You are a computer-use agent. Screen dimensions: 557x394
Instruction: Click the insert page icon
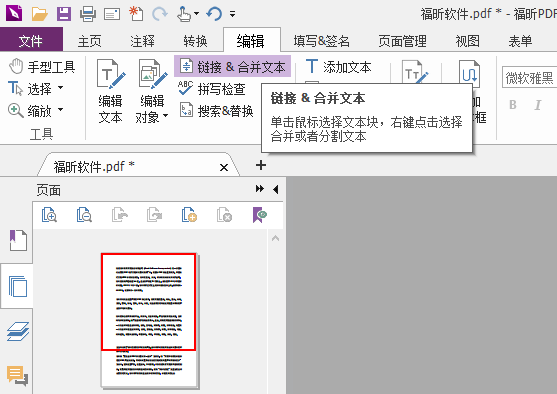189,215
